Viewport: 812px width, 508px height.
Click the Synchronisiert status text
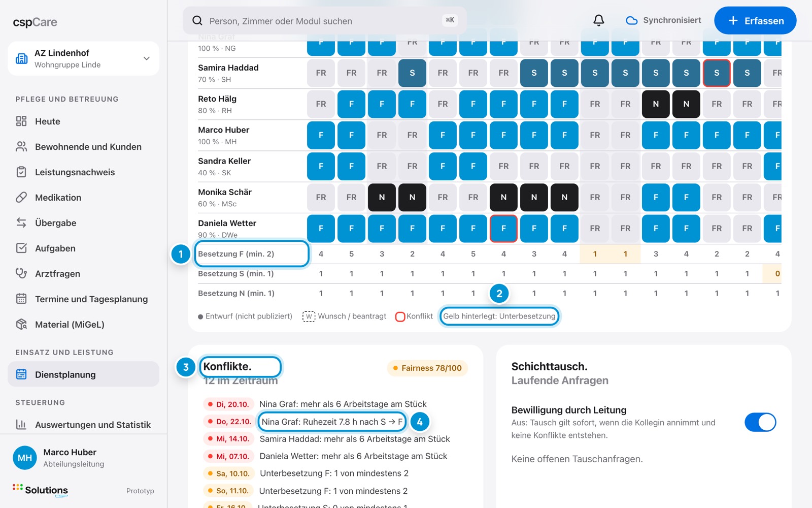(672, 20)
